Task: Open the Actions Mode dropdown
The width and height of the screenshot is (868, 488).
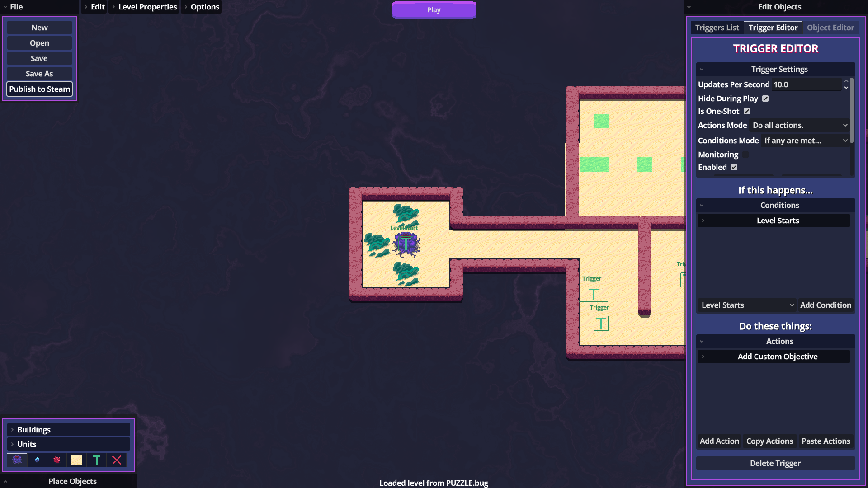Action: [x=800, y=125]
